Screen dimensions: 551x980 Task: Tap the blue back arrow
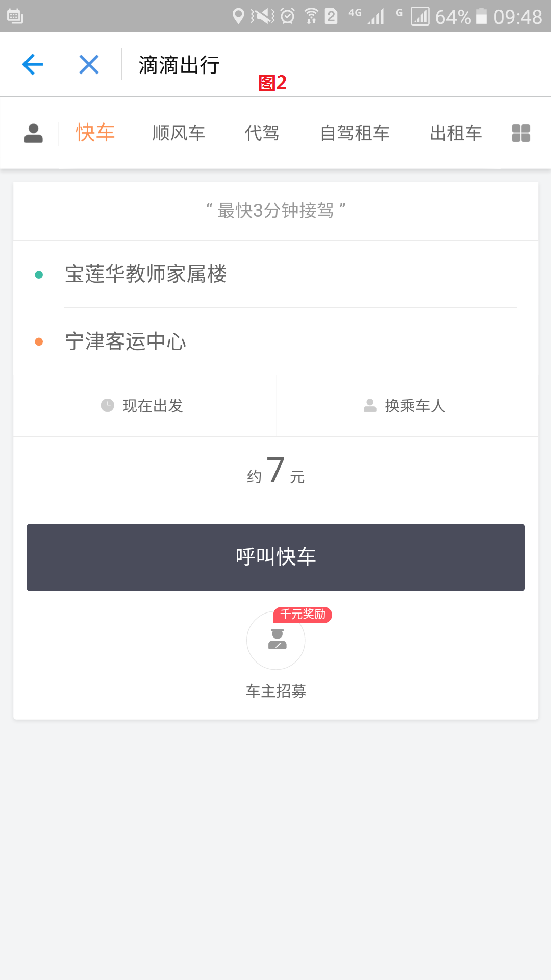[x=33, y=65]
